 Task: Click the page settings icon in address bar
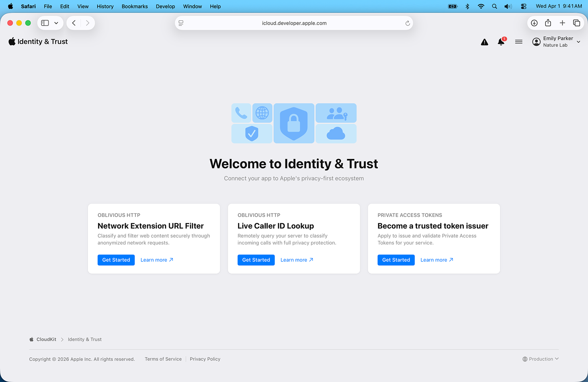181,23
